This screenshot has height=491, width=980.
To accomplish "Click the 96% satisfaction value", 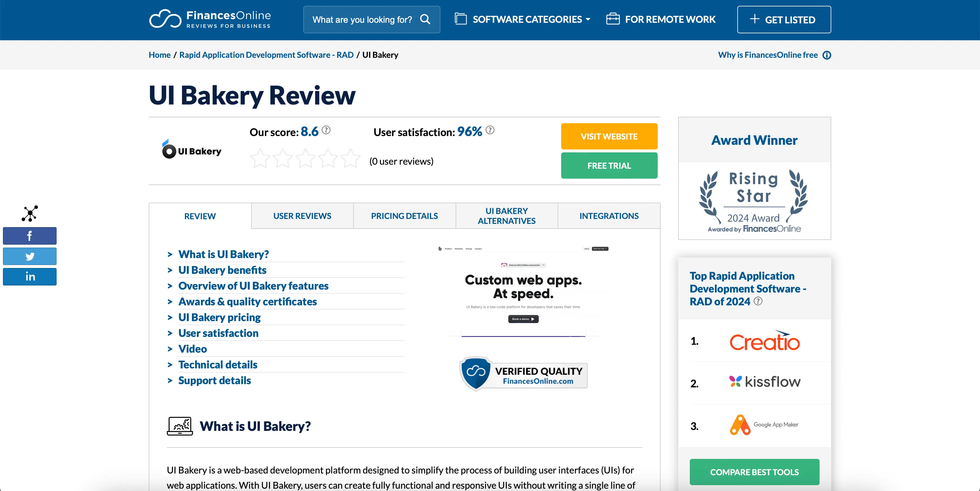I will (470, 131).
